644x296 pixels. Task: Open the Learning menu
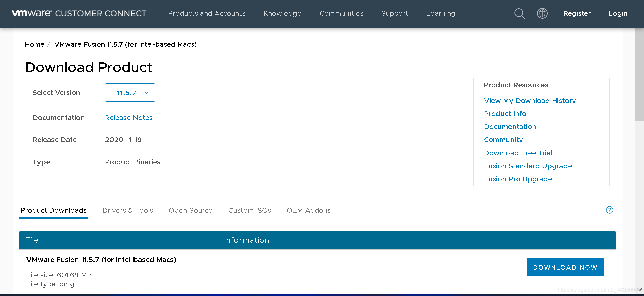(x=441, y=13)
